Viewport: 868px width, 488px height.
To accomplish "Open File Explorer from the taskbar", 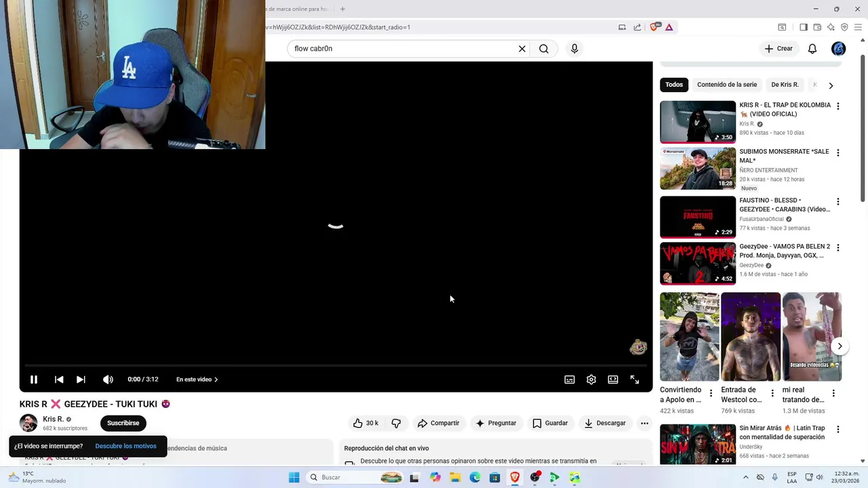I will (x=455, y=477).
